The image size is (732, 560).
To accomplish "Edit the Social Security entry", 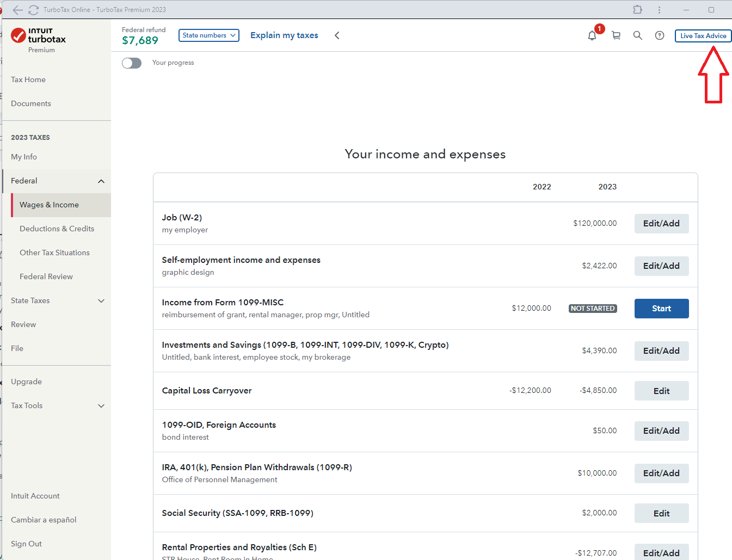I will pos(661,513).
